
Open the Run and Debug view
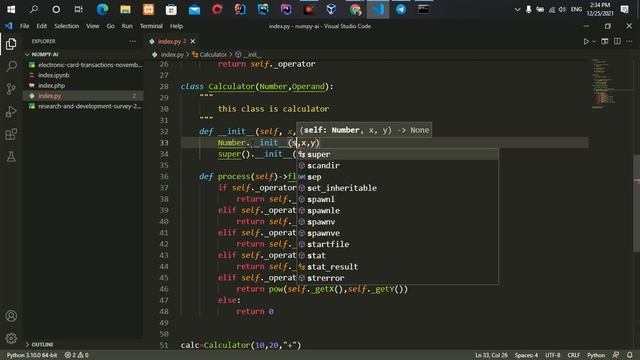[x=11, y=111]
